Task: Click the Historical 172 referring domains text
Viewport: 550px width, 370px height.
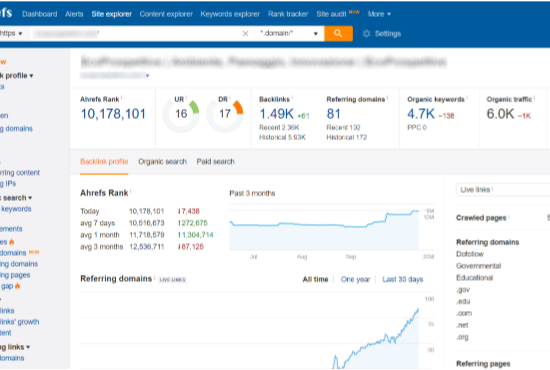Action: click(347, 137)
